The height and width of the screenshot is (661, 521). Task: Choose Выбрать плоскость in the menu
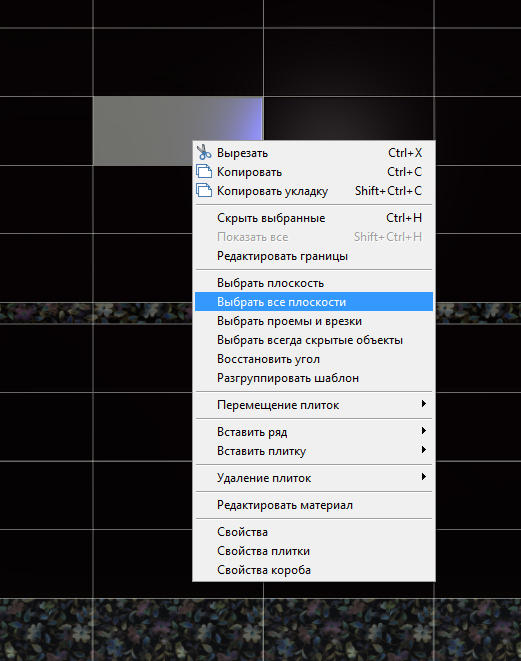point(314,283)
